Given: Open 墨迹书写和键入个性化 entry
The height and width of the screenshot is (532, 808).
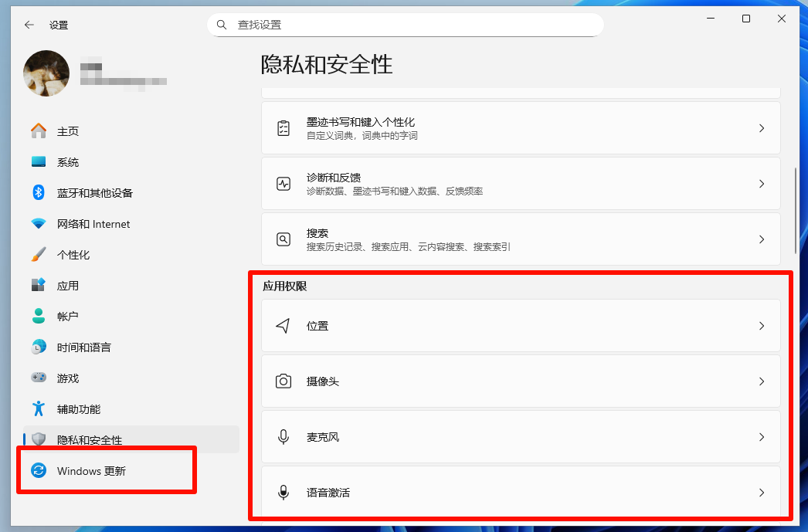Looking at the screenshot, I should coord(521,127).
